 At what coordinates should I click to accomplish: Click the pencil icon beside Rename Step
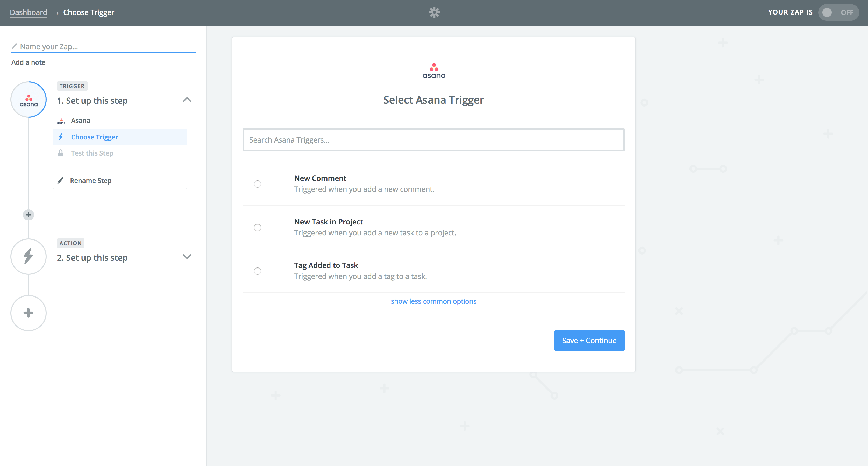click(x=61, y=180)
